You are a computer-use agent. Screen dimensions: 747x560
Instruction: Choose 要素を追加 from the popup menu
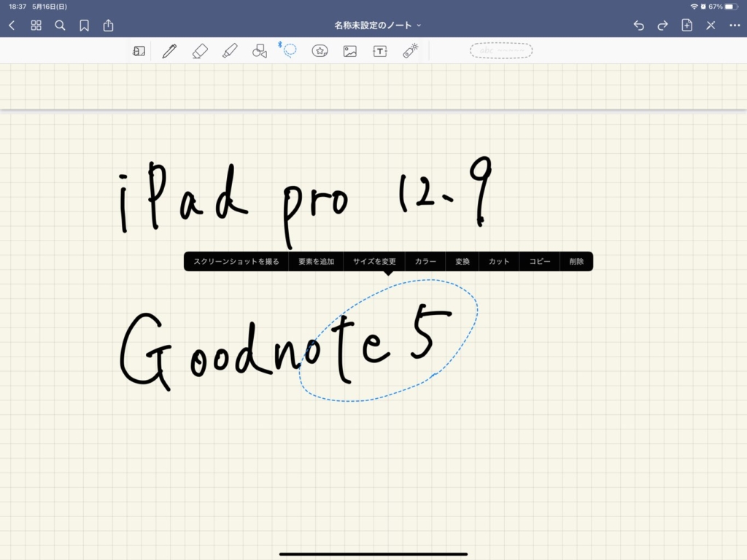[x=317, y=262]
